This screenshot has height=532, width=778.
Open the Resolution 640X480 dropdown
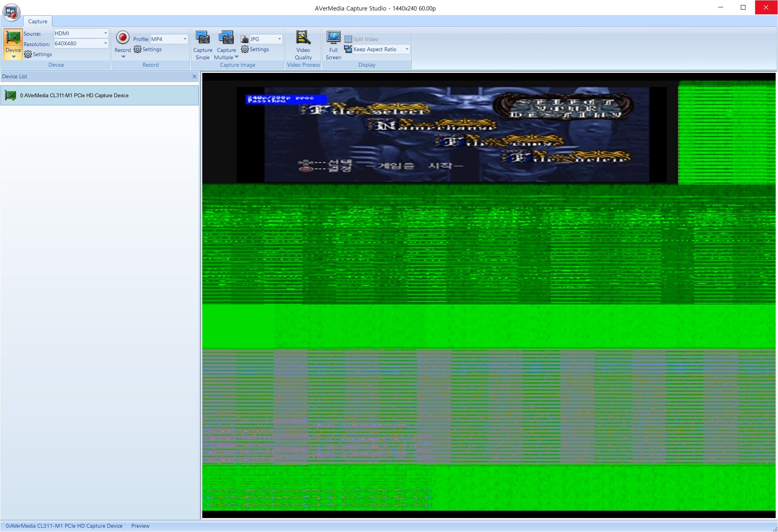[105, 43]
